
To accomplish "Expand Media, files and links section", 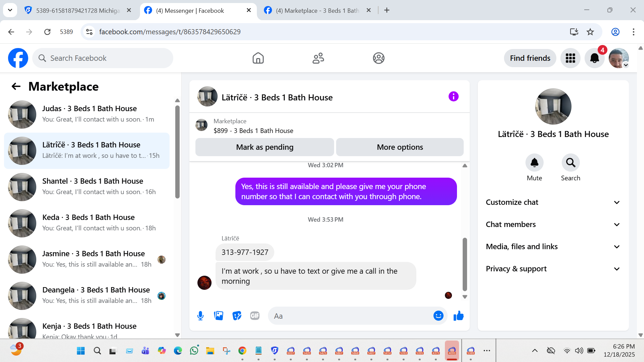I will pyautogui.click(x=553, y=247).
